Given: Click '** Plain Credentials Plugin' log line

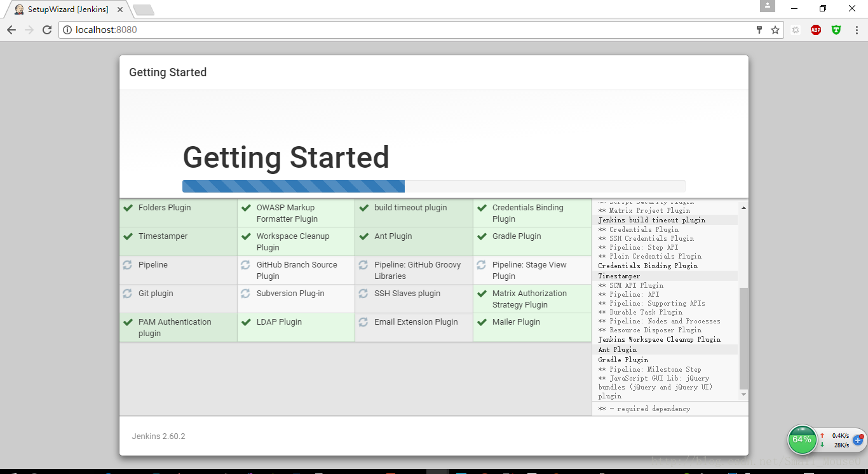Looking at the screenshot, I should pyautogui.click(x=650, y=256).
